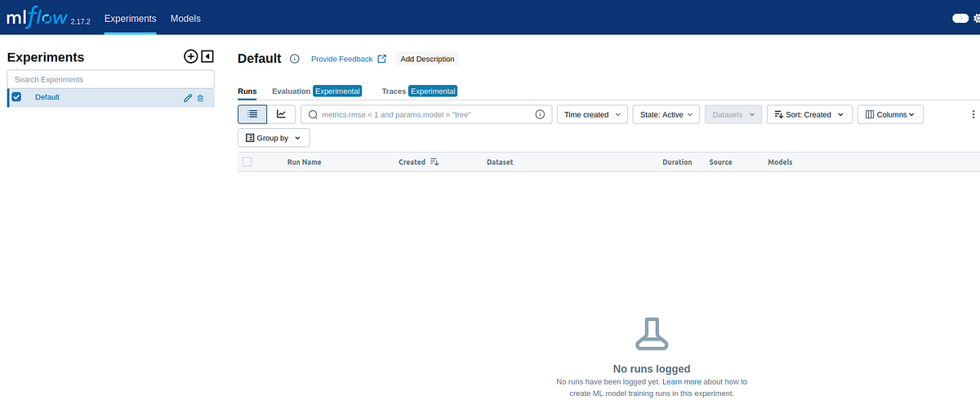Click the Created column header
The width and height of the screenshot is (980, 409).
point(412,162)
